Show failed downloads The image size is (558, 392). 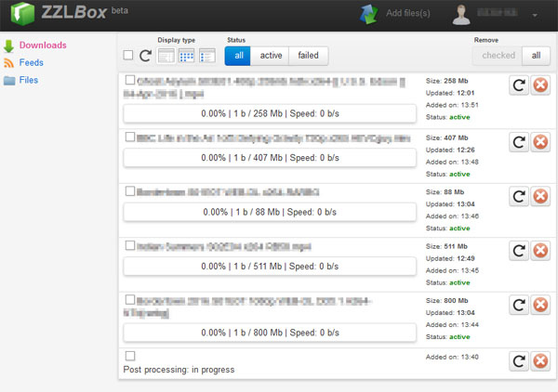click(x=308, y=56)
